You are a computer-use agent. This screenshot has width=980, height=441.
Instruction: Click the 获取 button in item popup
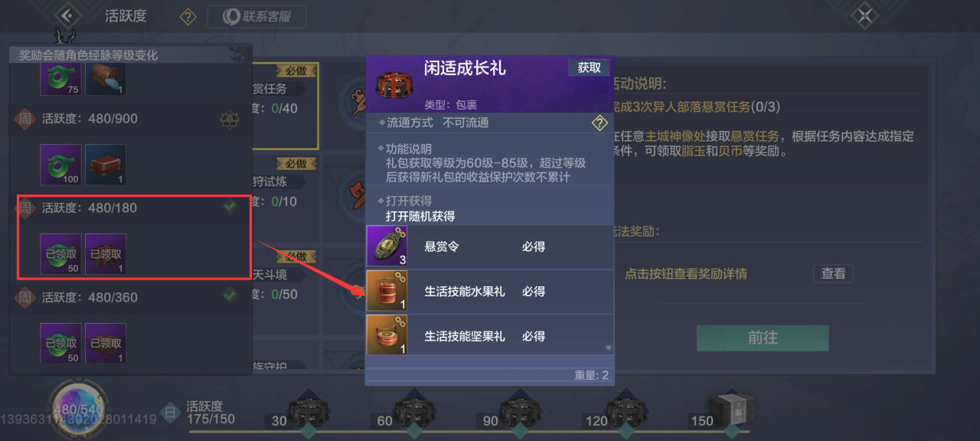click(x=589, y=67)
